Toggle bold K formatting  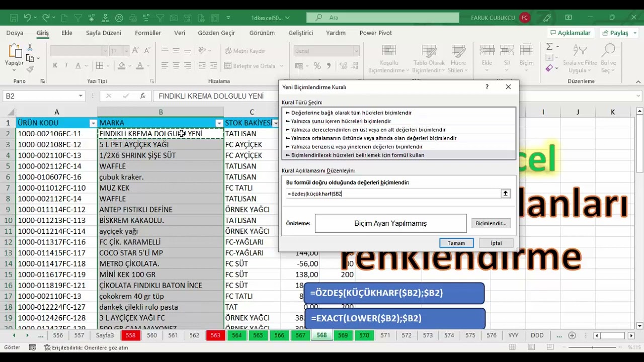coord(55,65)
